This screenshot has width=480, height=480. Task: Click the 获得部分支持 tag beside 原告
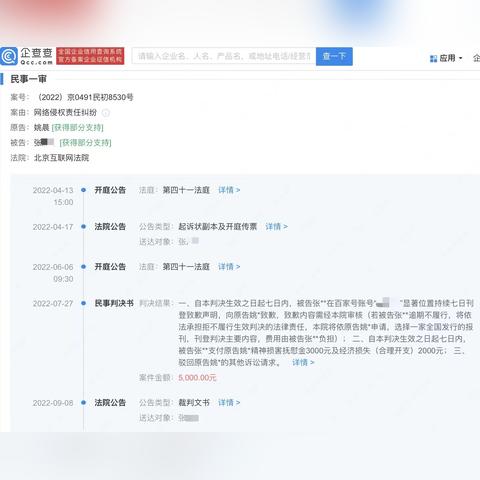tap(78, 128)
